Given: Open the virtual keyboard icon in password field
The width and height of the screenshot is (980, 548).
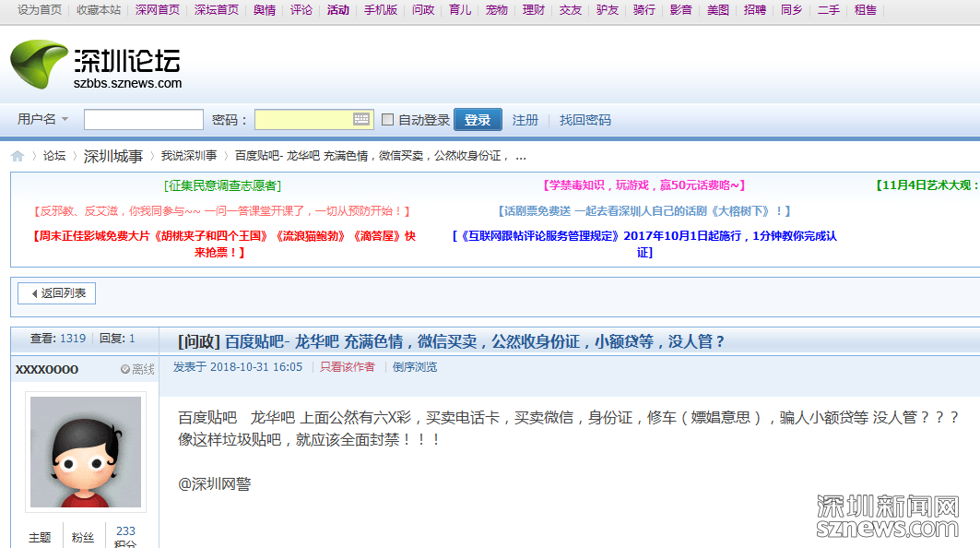Looking at the screenshot, I should [361, 119].
